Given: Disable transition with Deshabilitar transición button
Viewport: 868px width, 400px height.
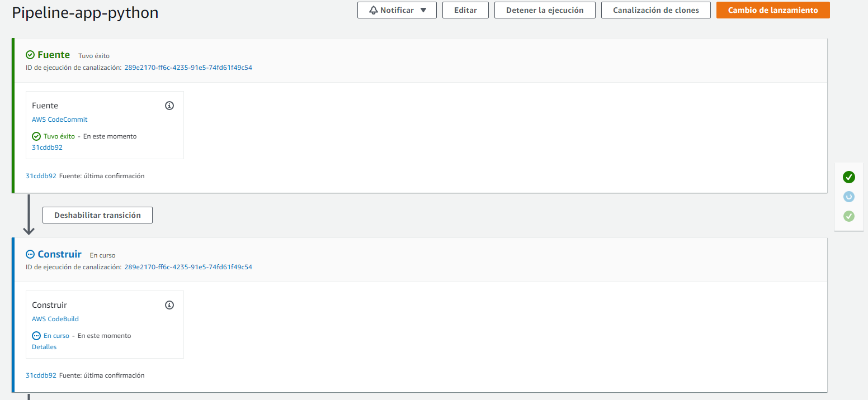Looking at the screenshot, I should click(x=97, y=215).
